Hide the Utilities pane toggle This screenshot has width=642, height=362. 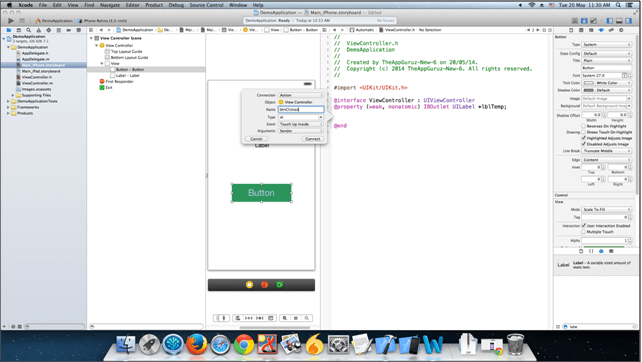click(x=628, y=20)
